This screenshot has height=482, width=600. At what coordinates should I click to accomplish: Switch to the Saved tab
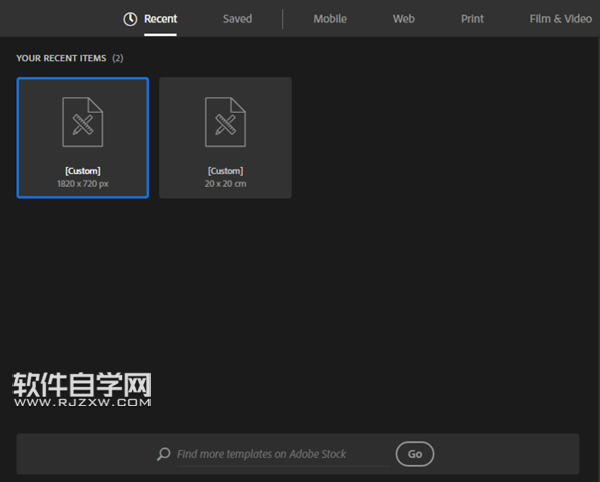237,19
